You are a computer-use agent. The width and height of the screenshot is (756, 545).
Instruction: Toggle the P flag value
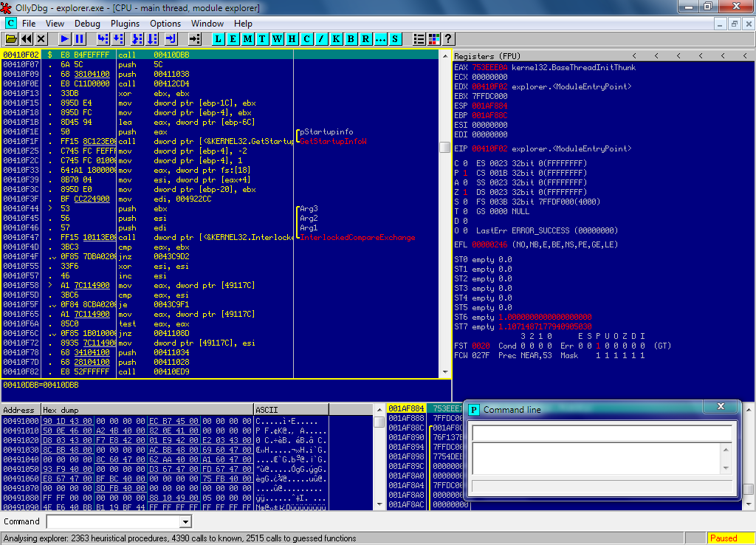(465, 173)
